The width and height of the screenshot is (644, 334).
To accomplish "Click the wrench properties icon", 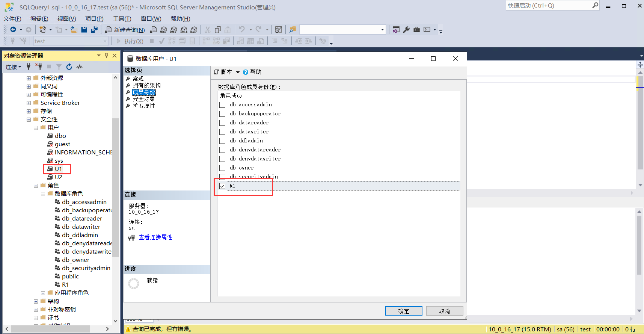I will (406, 29).
